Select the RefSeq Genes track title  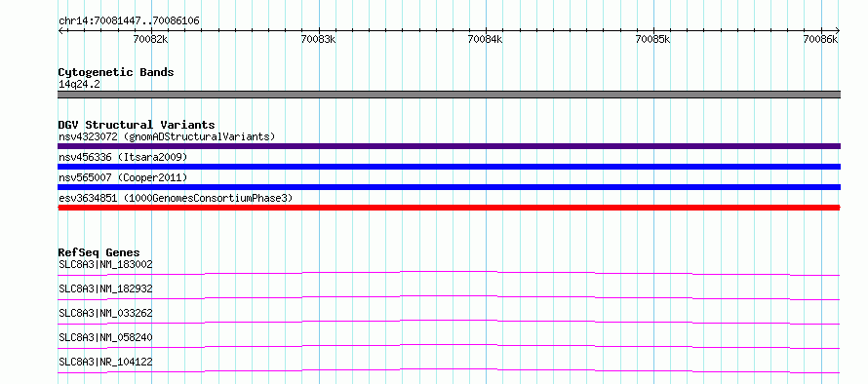(99, 252)
